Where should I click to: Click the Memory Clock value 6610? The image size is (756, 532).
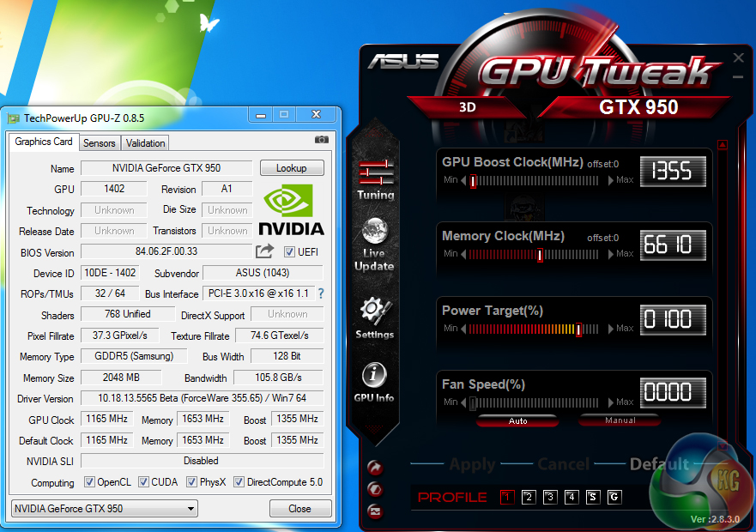[x=673, y=245]
